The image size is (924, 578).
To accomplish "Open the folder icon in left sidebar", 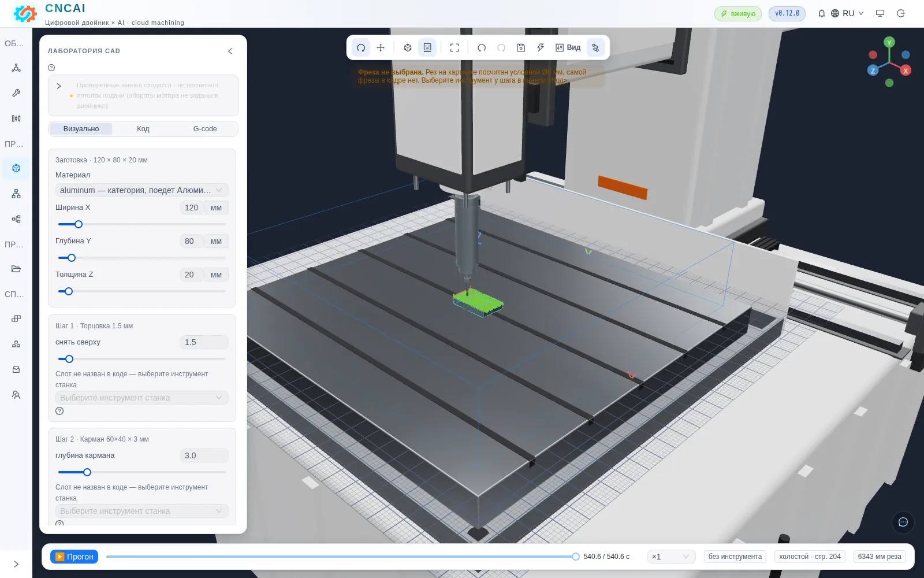I will pos(16,269).
